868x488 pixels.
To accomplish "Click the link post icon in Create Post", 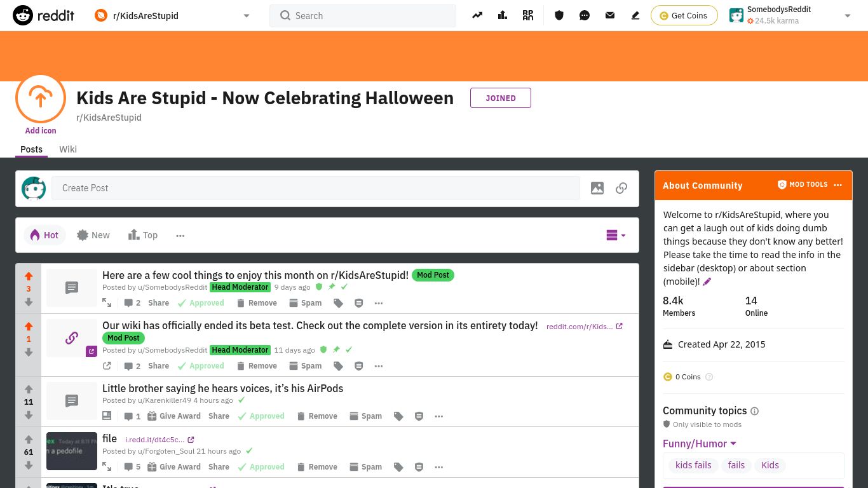I will point(621,188).
